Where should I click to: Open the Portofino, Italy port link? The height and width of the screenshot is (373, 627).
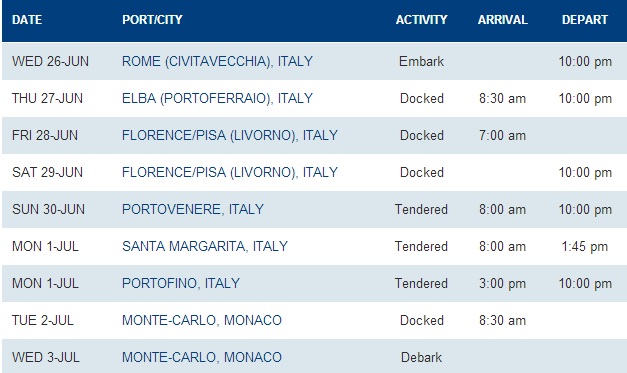[x=181, y=283]
